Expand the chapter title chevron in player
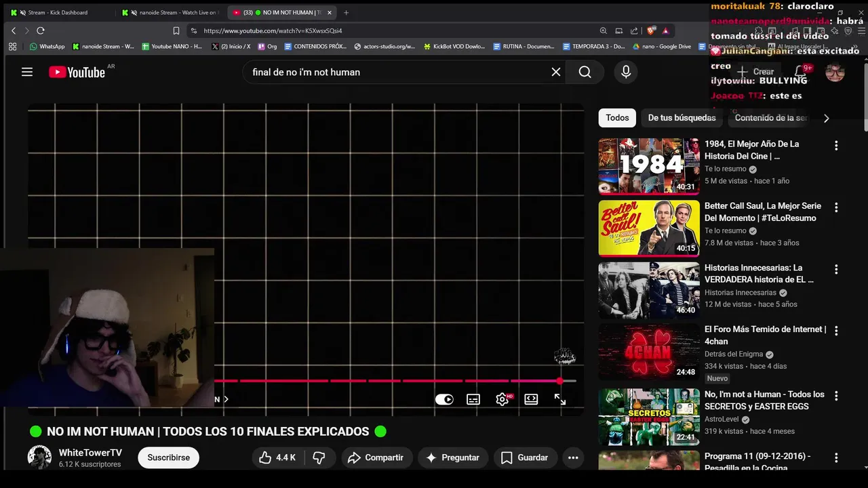Screen dimensions: 868x488 pos(226,399)
